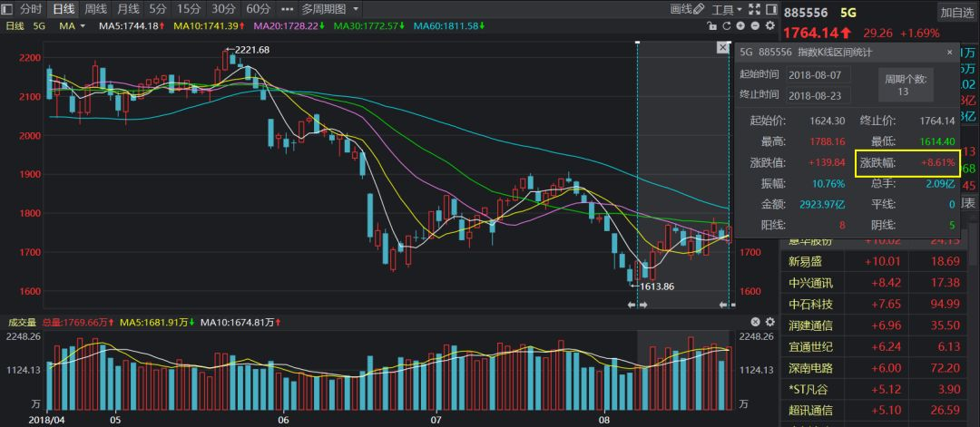The image size is (980, 427).
Task: Open the MA indicator dropdown
Action: coord(73,25)
